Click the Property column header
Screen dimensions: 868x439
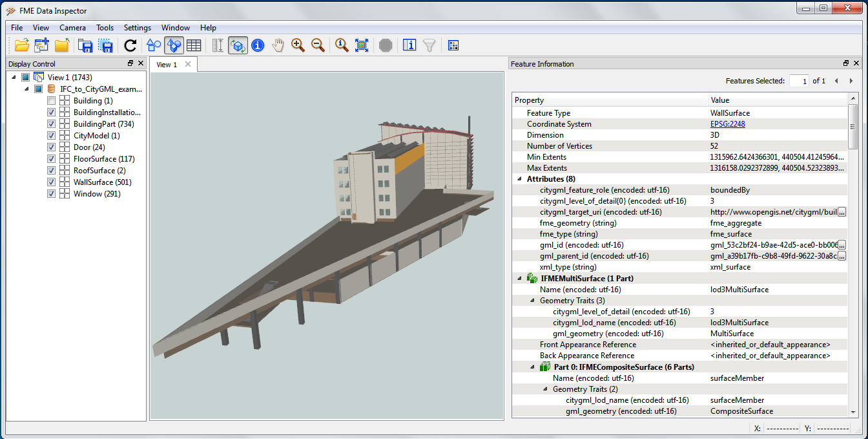tap(610, 100)
